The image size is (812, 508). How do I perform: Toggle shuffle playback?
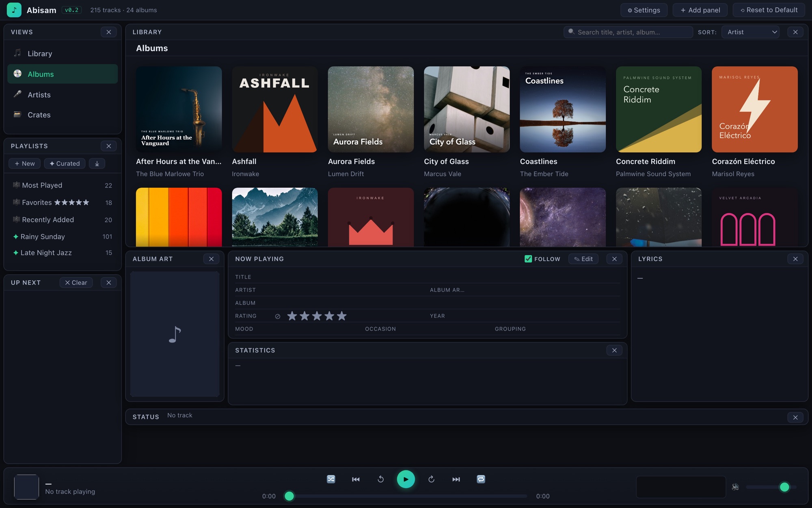tap(331, 479)
